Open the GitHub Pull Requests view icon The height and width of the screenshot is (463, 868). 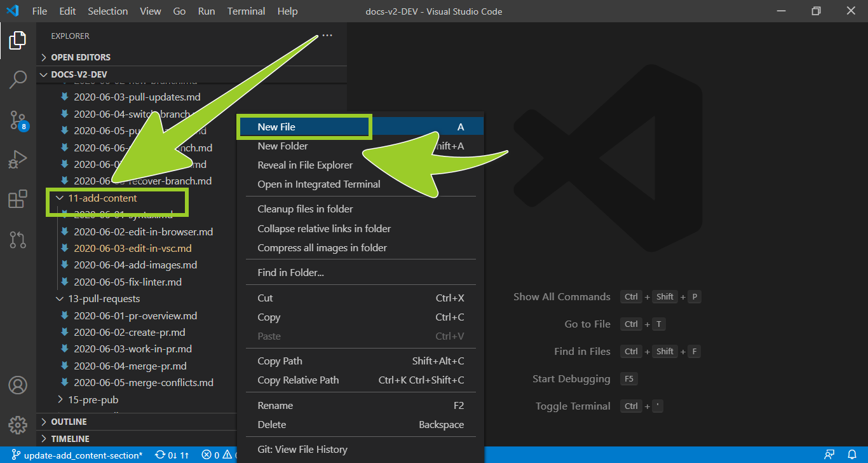click(x=18, y=240)
